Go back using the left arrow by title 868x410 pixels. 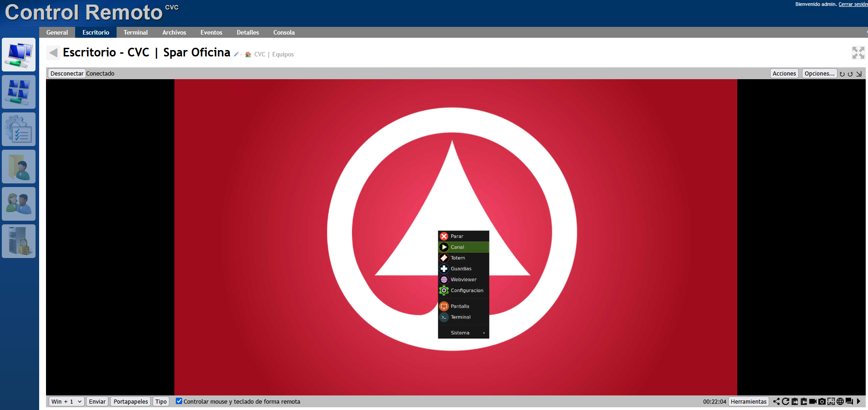pyautogui.click(x=53, y=53)
